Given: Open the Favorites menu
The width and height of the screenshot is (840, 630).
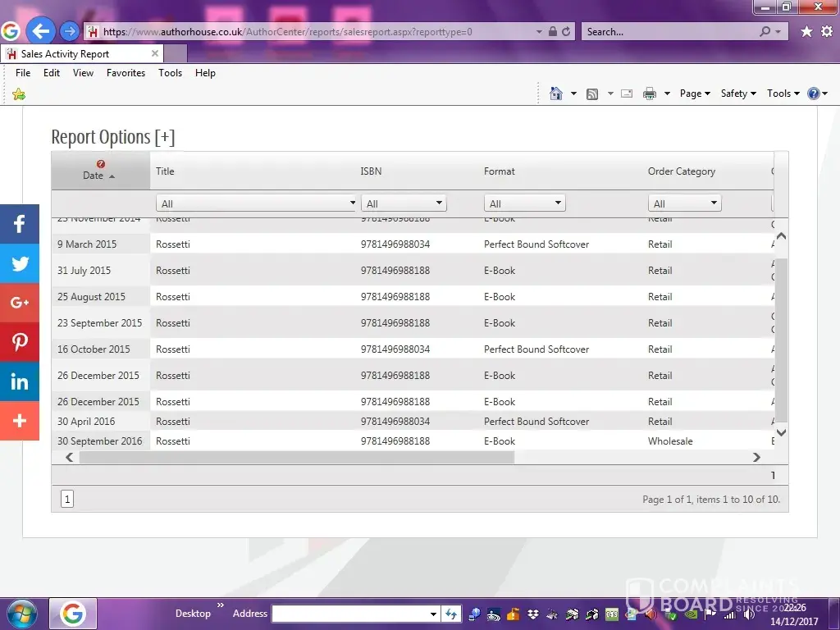Looking at the screenshot, I should tap(126, 73).
